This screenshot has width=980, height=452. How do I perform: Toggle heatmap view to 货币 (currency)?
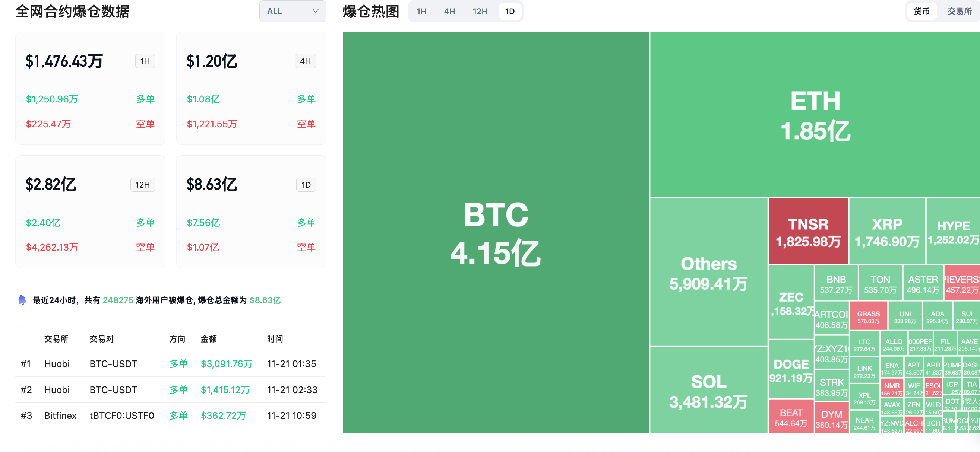[921, 12]
